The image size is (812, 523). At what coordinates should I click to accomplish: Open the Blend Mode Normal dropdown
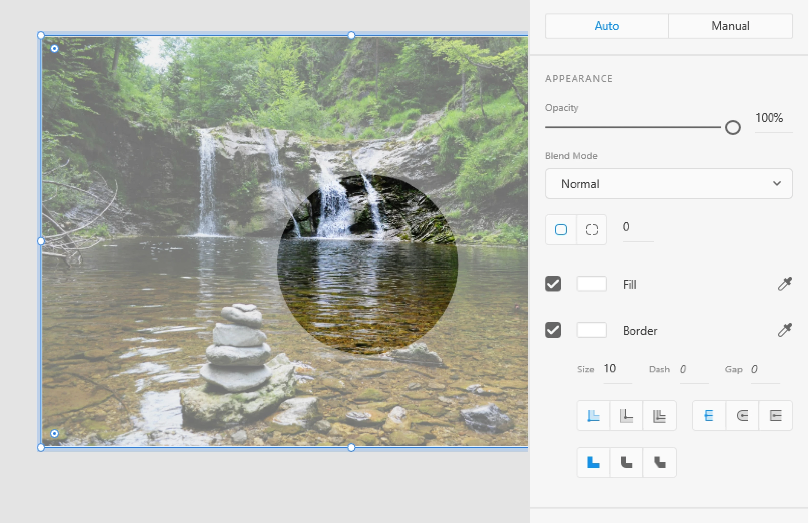tap(669, 184)
